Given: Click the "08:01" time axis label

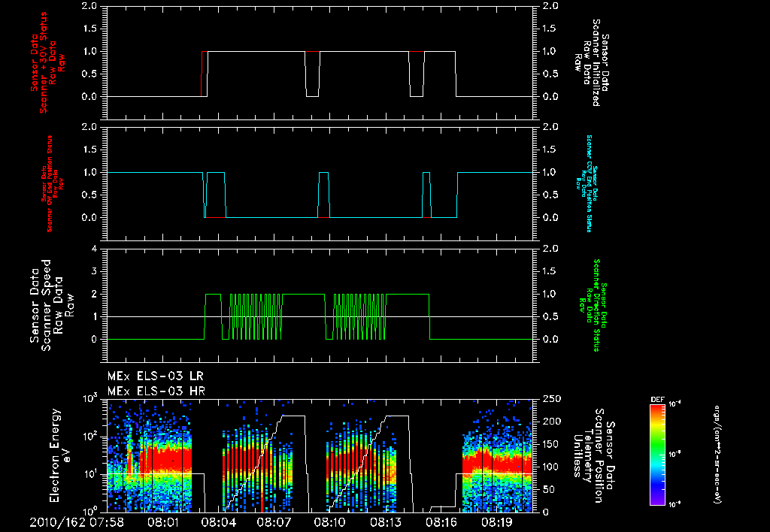Looking at the screenshot, I should (x=162, y=522).
